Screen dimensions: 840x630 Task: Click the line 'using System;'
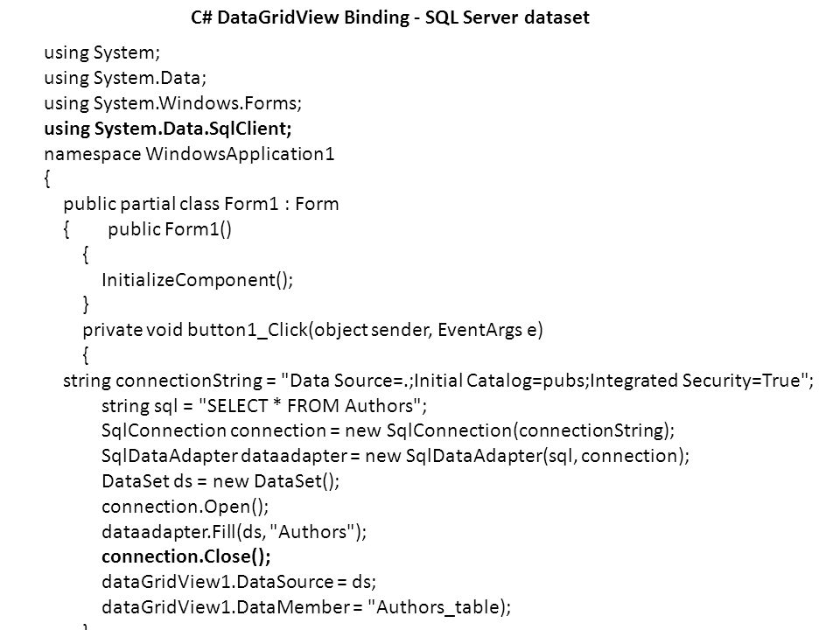(x=102, y=53)
